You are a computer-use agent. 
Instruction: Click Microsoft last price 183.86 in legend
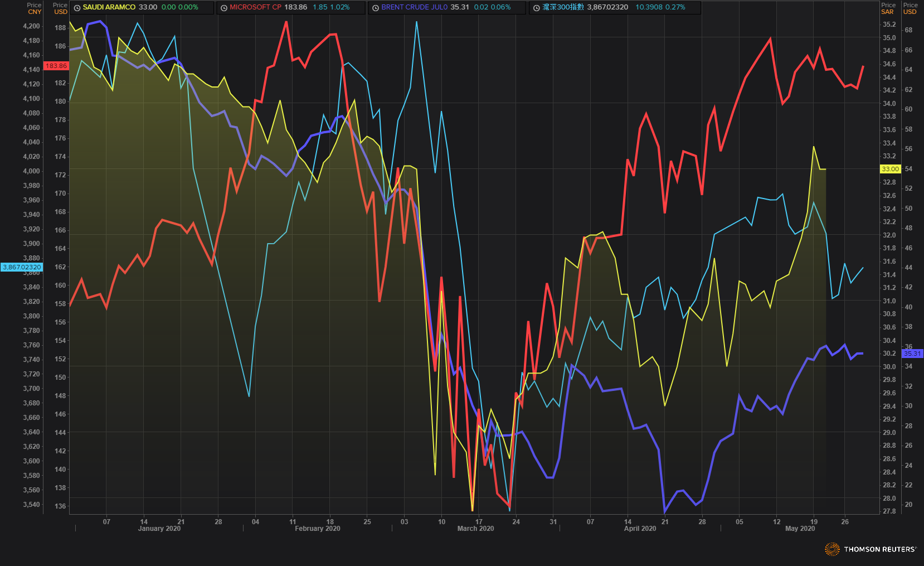pos(295,7)
